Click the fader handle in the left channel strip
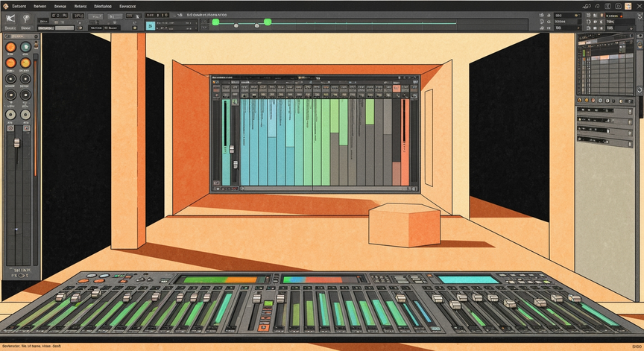The image size is (644, 351). tap(17, 143)
